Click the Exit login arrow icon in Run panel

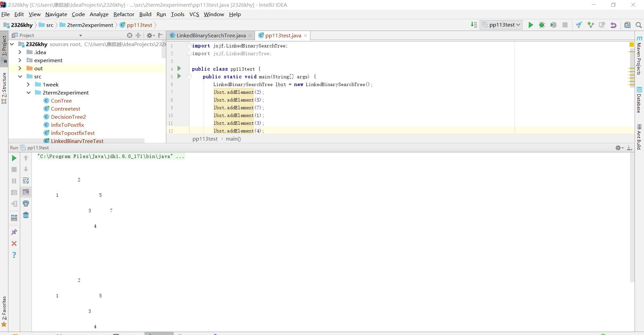tap(14, 204)
